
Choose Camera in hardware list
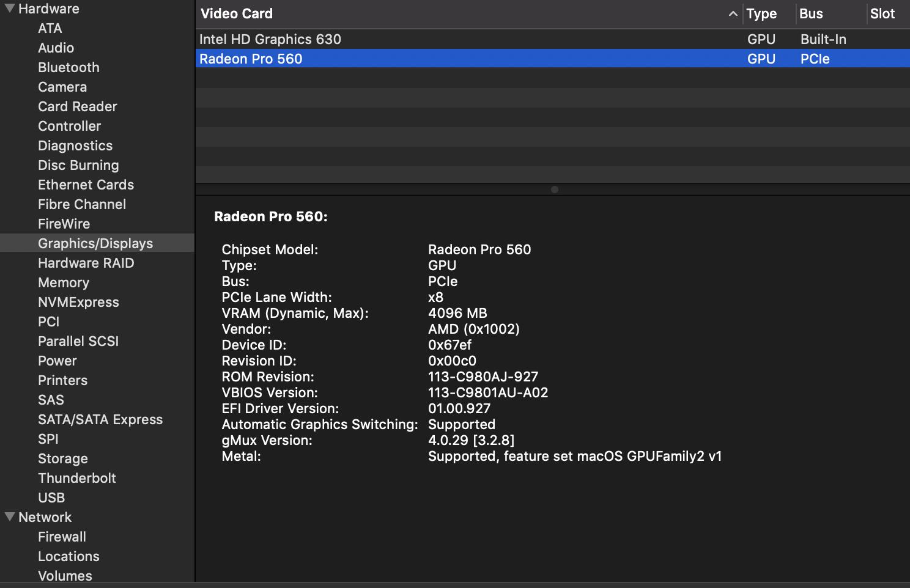[x=62, y=87]
